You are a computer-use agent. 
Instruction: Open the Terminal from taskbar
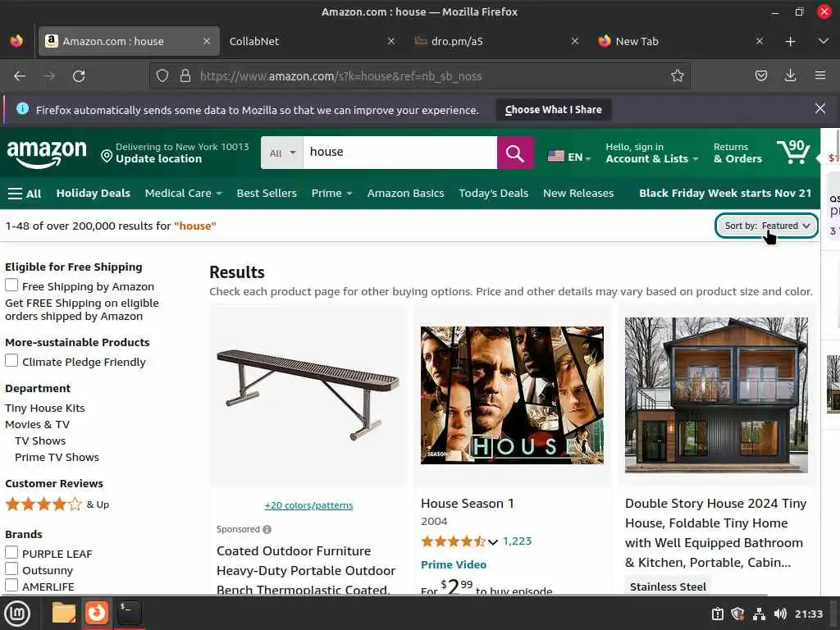coord(129,613)
